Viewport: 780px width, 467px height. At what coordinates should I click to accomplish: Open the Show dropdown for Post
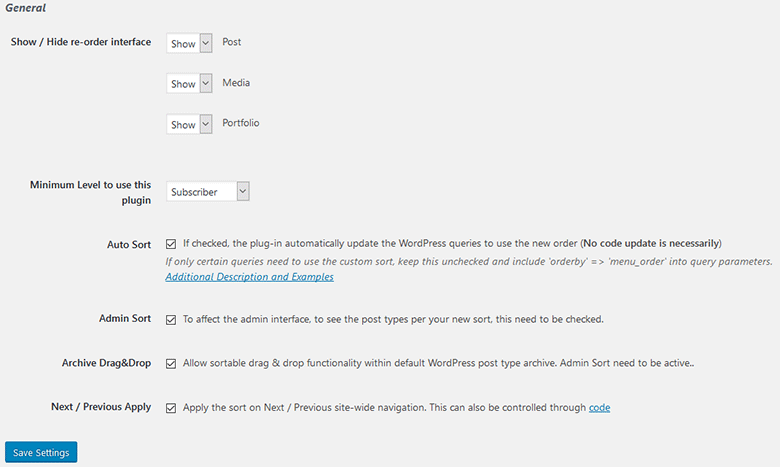coord(189,43)
